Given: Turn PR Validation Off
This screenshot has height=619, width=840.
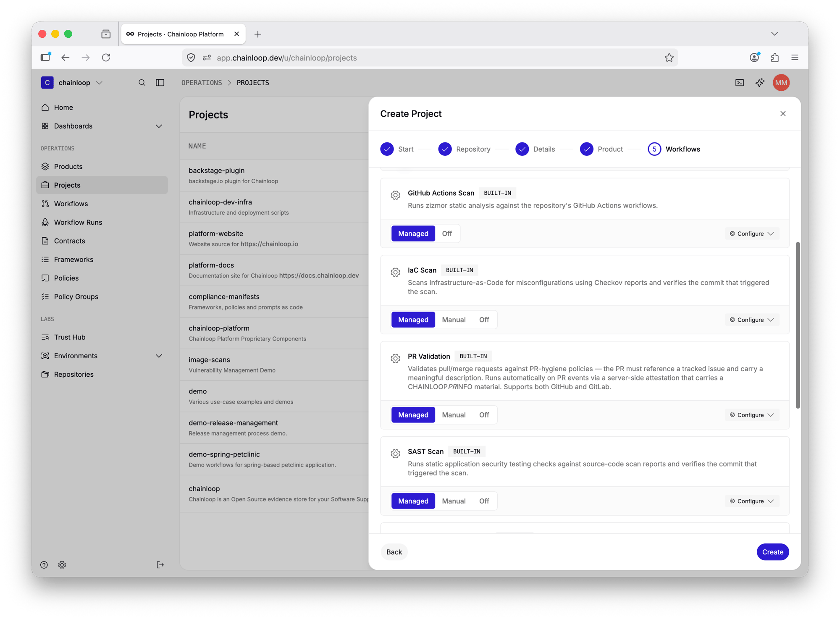Looking at the screenshot, I should (x=484, y=415).
